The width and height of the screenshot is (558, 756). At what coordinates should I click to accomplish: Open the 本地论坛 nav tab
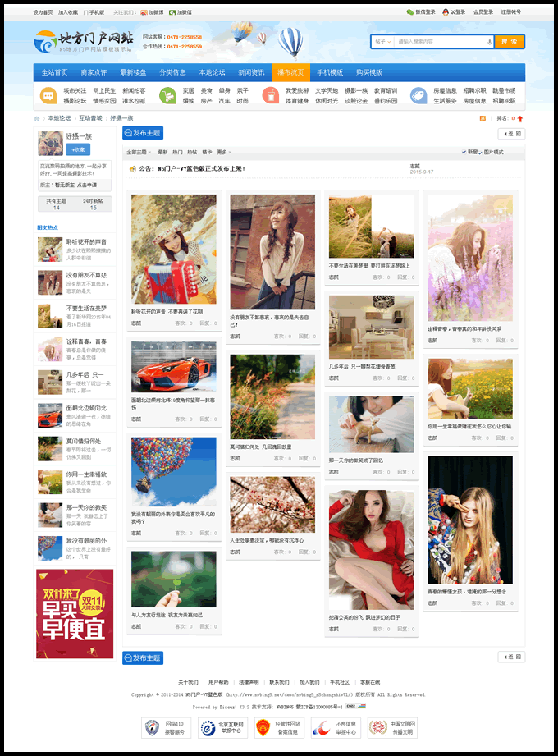coord(212,72)
